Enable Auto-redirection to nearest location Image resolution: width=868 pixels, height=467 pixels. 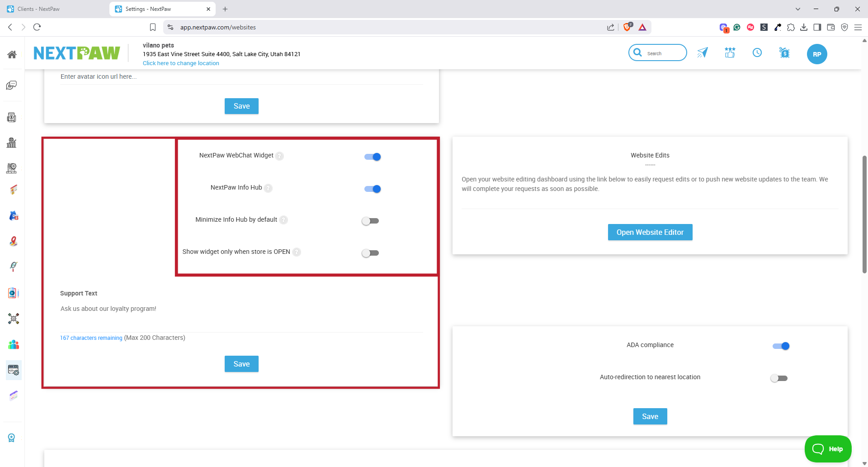point(779,378)
